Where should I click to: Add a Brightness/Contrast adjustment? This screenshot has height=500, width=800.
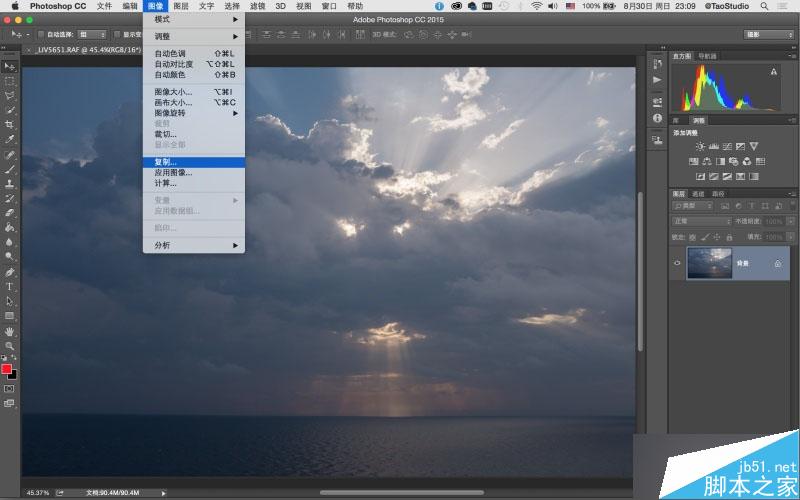point(700,146)
